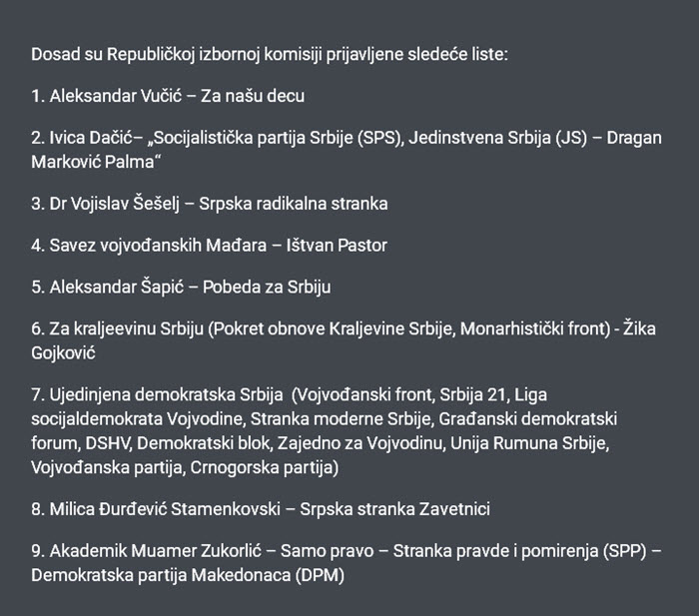Select list item 3 Dr Vojislav Šešelj

[210, 204]
